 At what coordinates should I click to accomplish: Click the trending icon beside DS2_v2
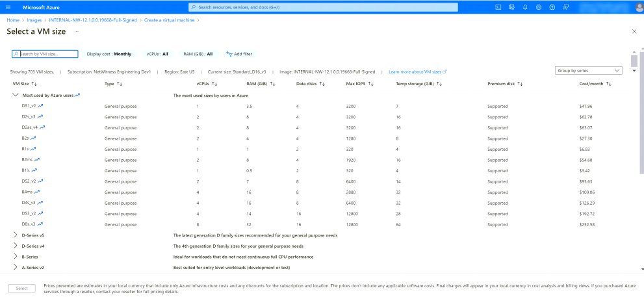tap(41, 181)
